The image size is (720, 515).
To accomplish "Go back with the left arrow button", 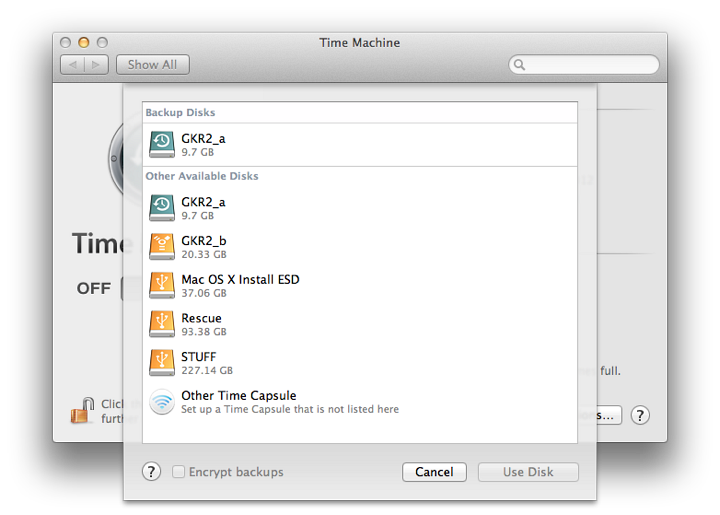I will point(73,65).
